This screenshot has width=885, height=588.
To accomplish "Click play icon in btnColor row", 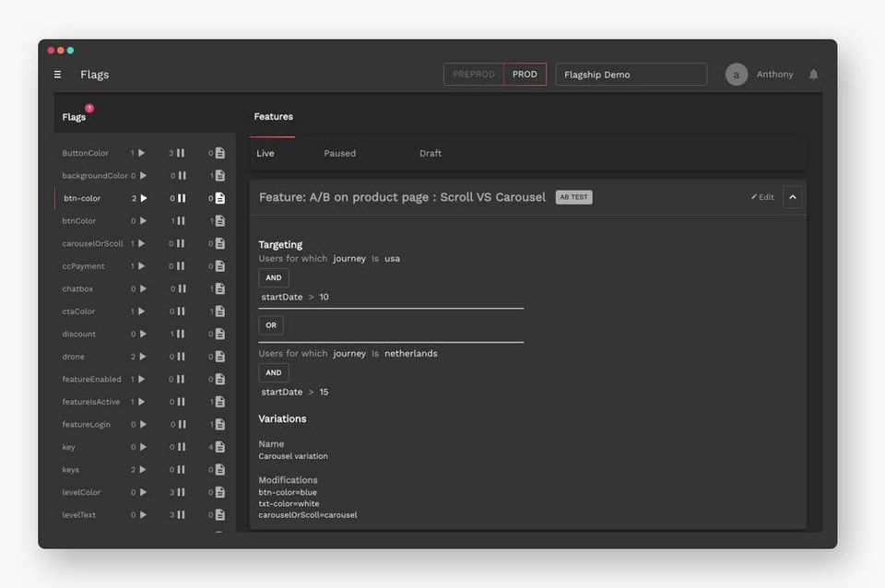I will [x=144, y=220].
